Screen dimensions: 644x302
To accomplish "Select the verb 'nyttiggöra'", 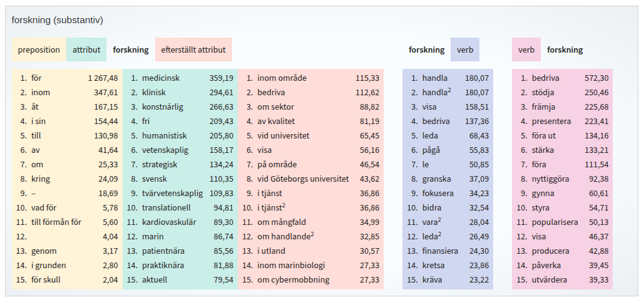I will click(550, 179).
